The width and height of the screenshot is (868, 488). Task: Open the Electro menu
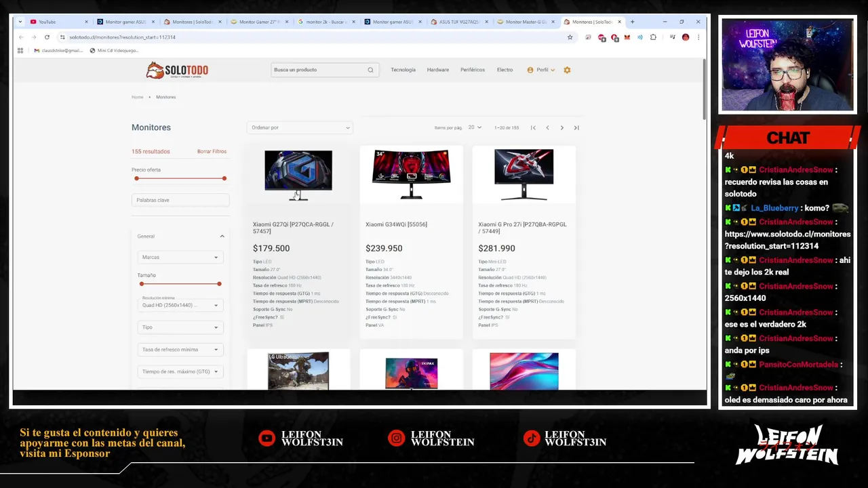pos(505,70)
